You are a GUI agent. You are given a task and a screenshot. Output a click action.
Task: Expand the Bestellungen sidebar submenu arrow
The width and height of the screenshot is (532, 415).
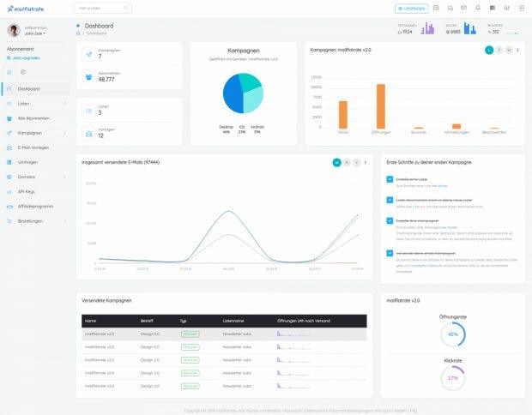coord(65,221)
